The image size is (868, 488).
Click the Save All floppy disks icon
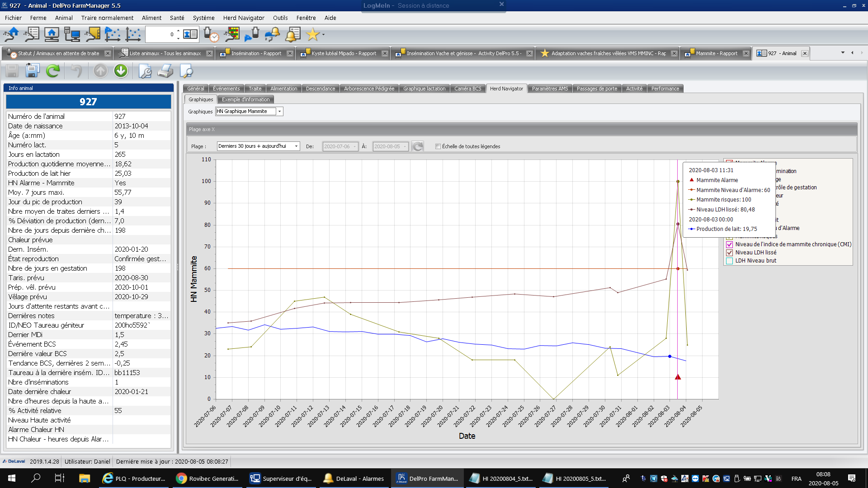pyautogui.click(x=32, y=71)
